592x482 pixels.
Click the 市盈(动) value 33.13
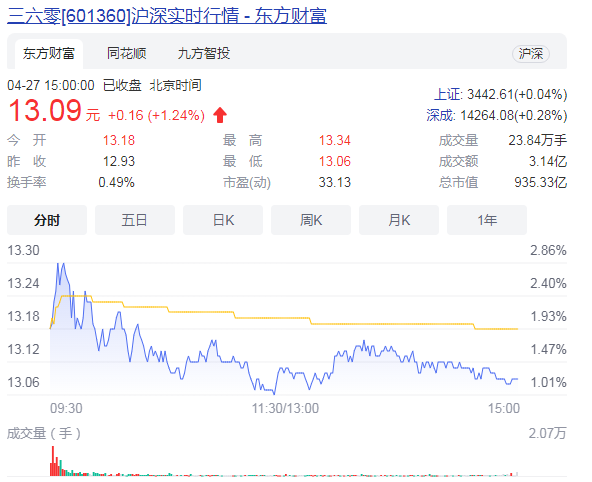coord(335,183)
